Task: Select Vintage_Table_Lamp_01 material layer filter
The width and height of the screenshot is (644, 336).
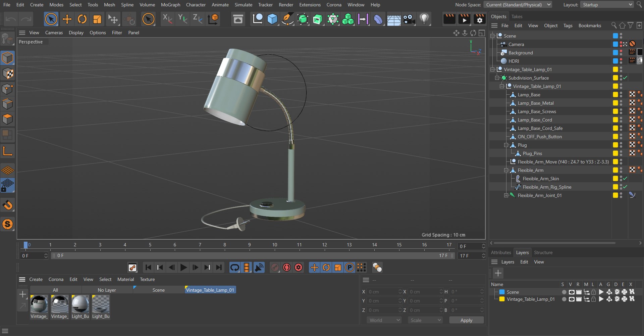Action: click(x=210, y=290)
